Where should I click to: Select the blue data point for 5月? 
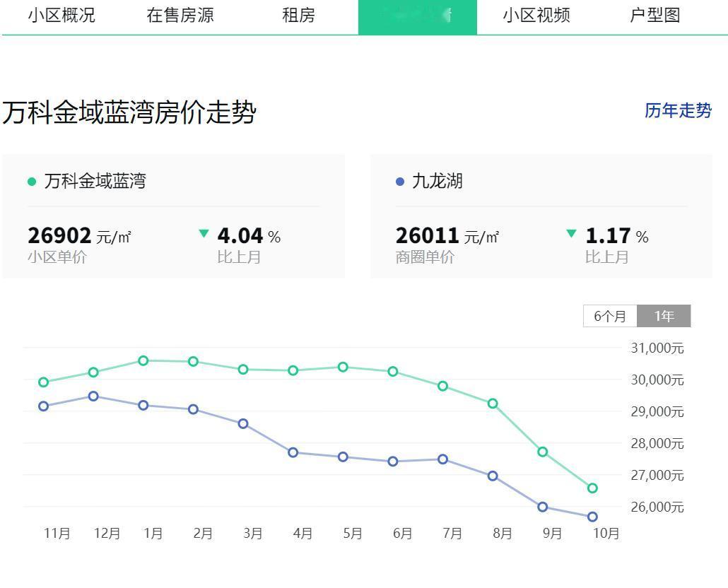click(343, 457)
